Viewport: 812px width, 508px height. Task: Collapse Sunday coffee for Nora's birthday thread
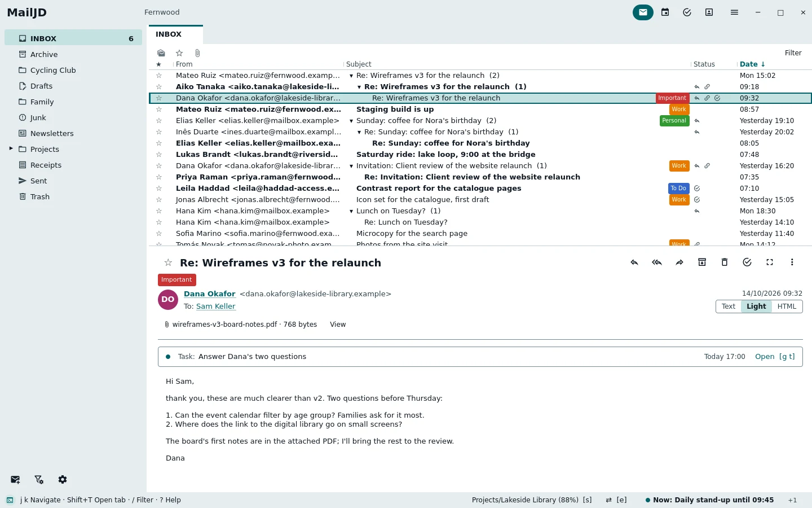click(351, 121)
